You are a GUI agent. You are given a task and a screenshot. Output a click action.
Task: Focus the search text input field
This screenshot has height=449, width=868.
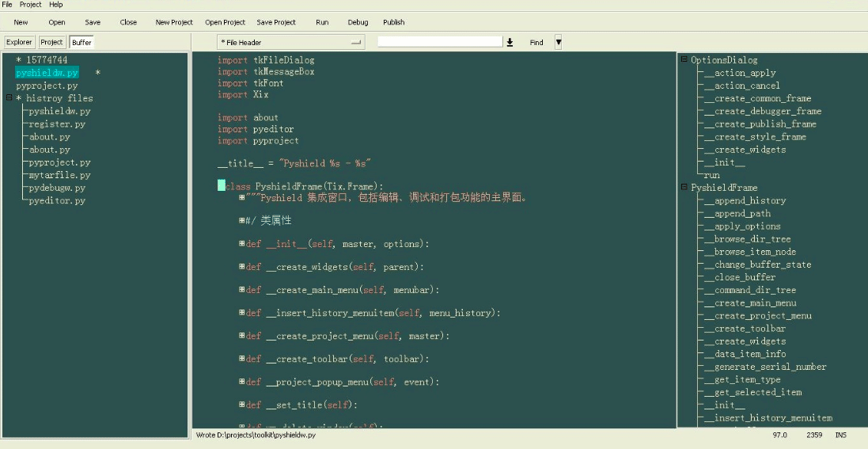[x=440, y=41]
